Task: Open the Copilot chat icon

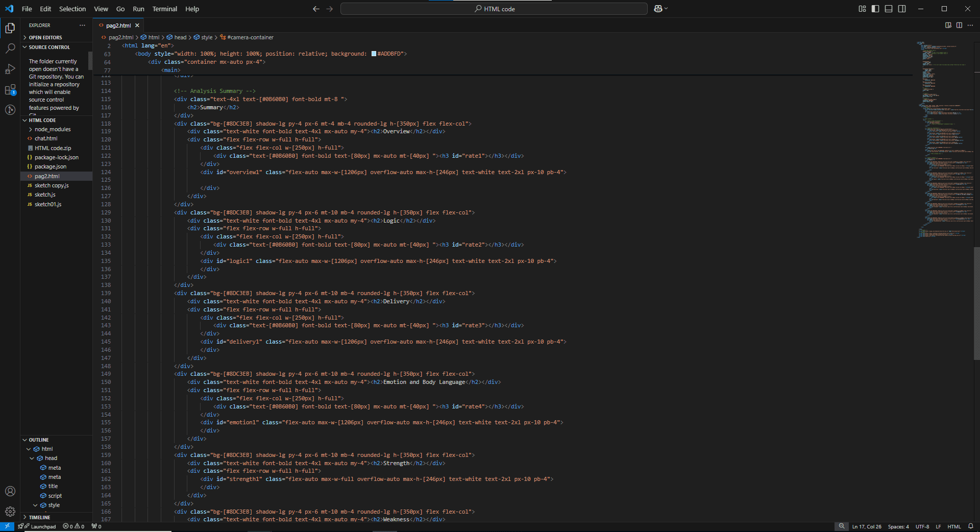Action: click(x=658, y=9)
